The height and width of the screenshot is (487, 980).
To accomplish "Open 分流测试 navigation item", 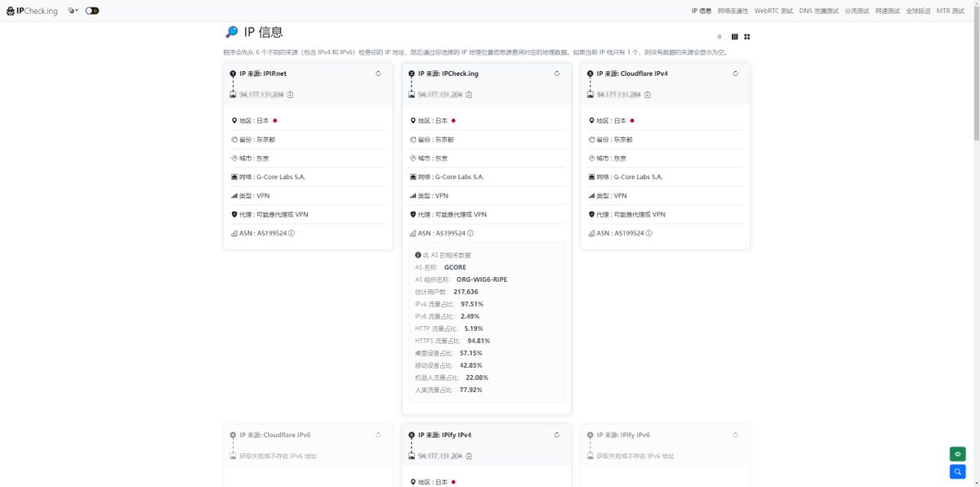I will coord(857,11).
